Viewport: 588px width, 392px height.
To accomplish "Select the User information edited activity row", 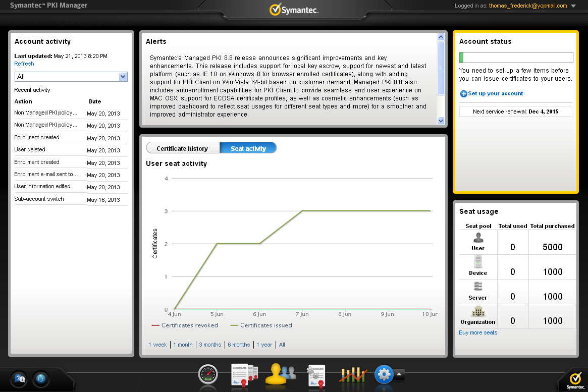I will click(71, 186).
